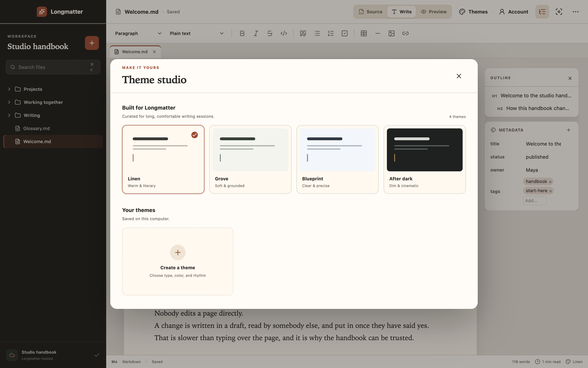Add a metadata field with the plus icon
The image size is (588, 368).
point(569,130)
